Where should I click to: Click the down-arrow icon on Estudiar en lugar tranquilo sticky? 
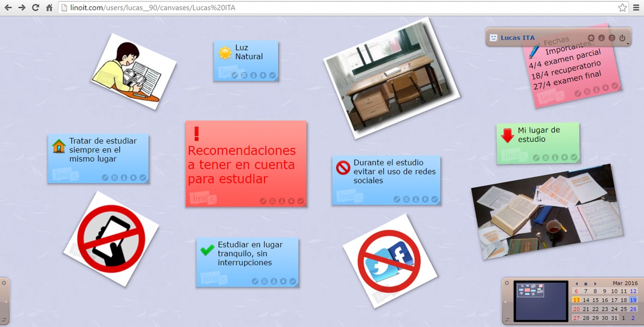[x=283, y=281]
